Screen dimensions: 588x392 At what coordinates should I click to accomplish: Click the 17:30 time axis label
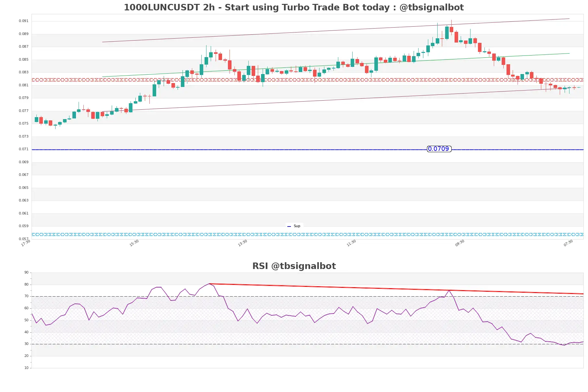[x=26, y=243]
